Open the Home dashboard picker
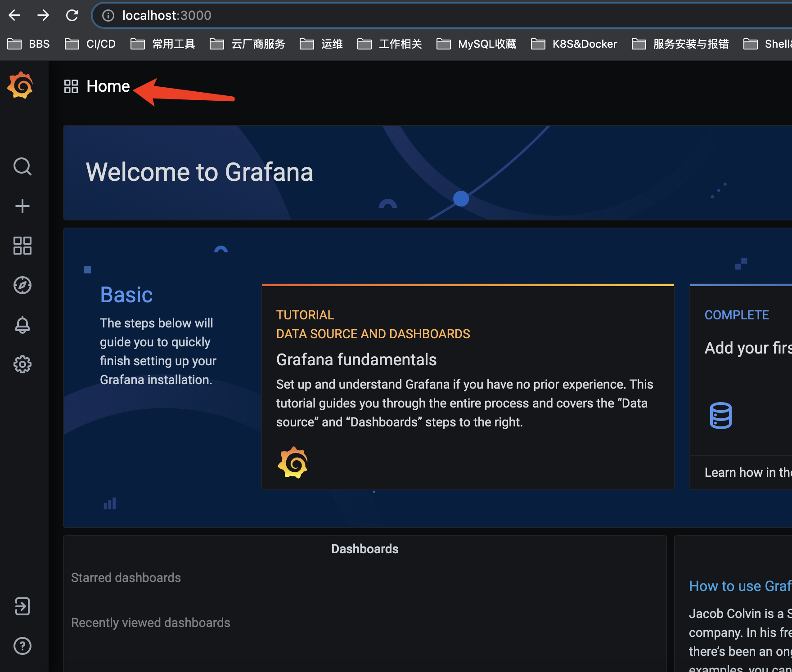Screen dimensions: 792x672 (x=108, y=86)
